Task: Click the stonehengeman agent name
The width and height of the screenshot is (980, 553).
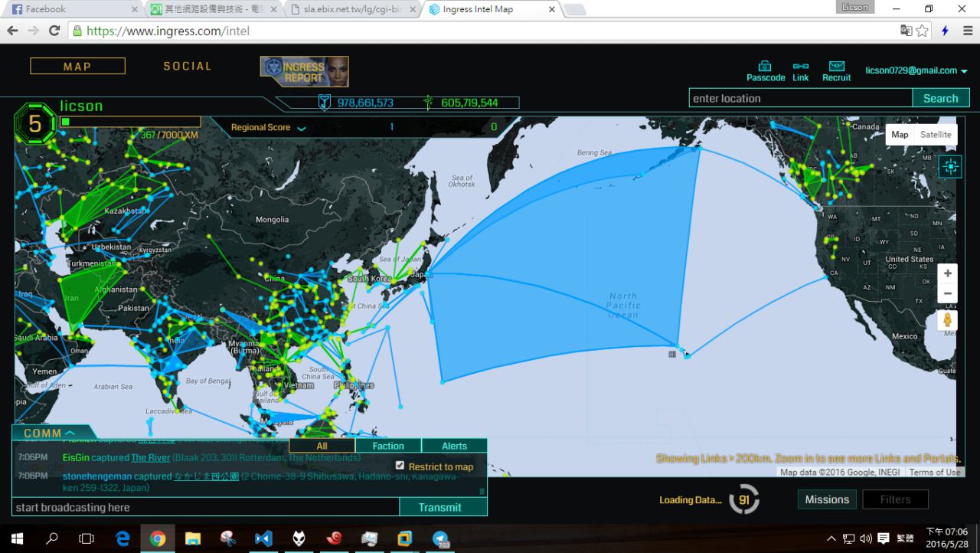Action: click(x=97, y=476)
